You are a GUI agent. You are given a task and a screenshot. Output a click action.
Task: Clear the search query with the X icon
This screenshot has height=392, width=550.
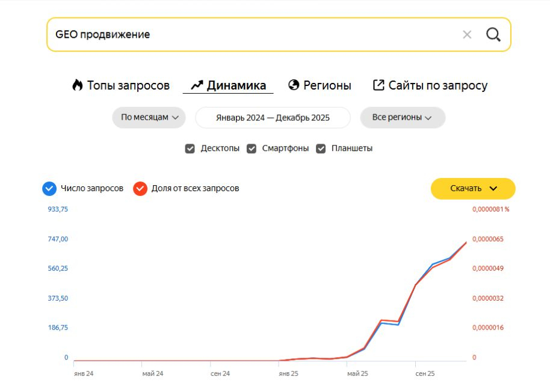click(467, 35)
